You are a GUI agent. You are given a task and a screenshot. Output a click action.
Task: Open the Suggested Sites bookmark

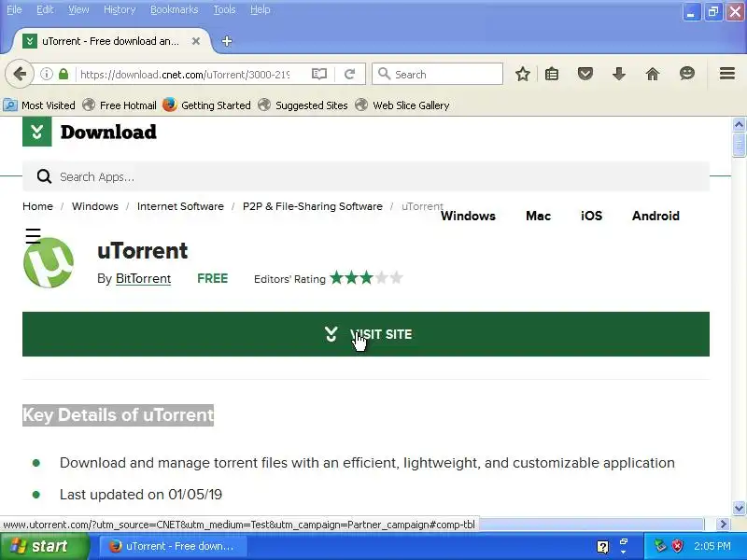coord(303,105)
